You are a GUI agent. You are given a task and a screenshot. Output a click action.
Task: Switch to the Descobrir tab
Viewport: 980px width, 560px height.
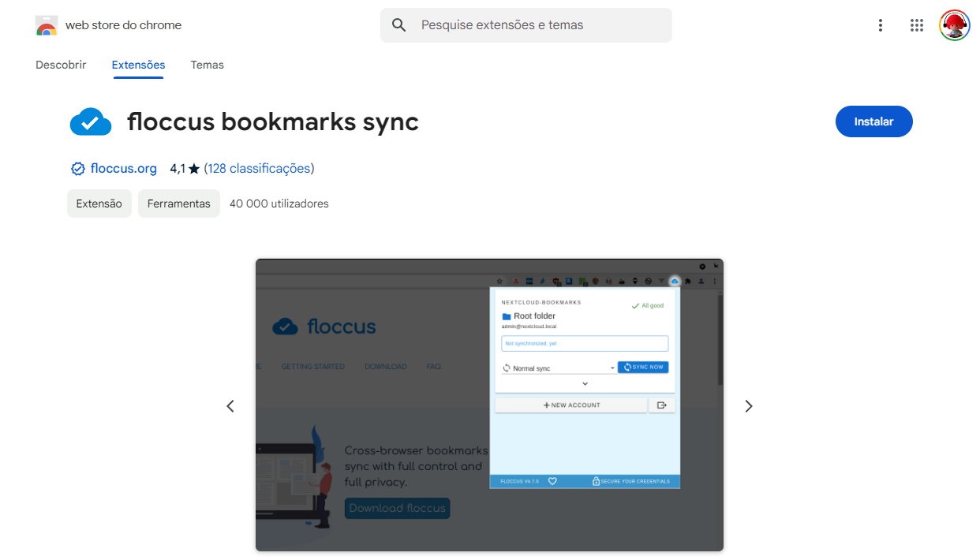(61, 65)
